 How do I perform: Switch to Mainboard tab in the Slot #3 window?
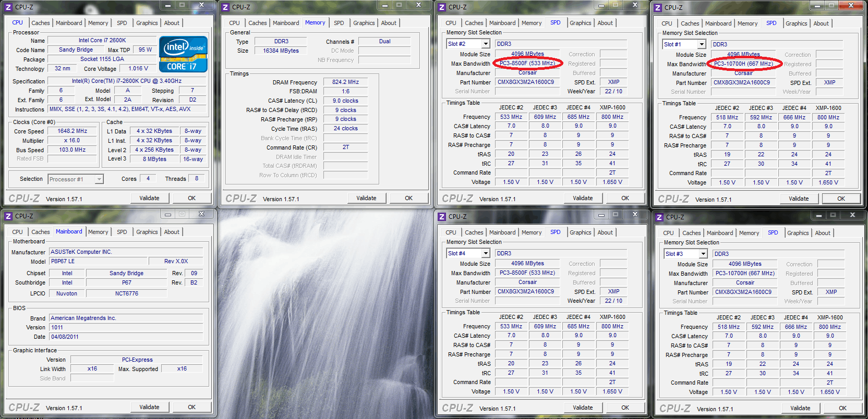(x=720, y=233)
